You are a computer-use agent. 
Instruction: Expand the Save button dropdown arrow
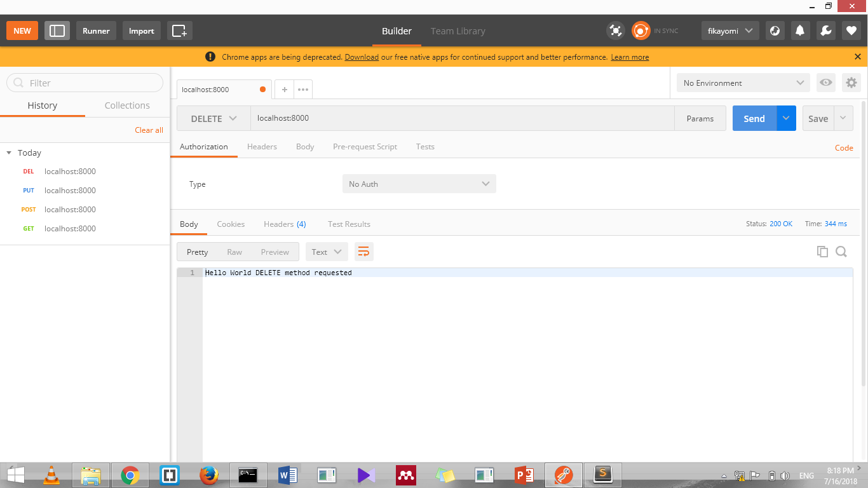coord(843,118)
